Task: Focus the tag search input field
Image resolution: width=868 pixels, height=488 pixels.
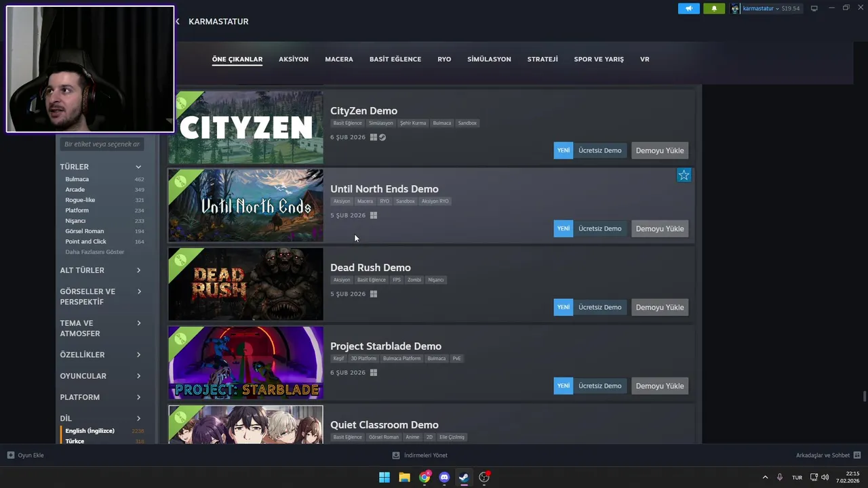Action: tap(102, 144)
